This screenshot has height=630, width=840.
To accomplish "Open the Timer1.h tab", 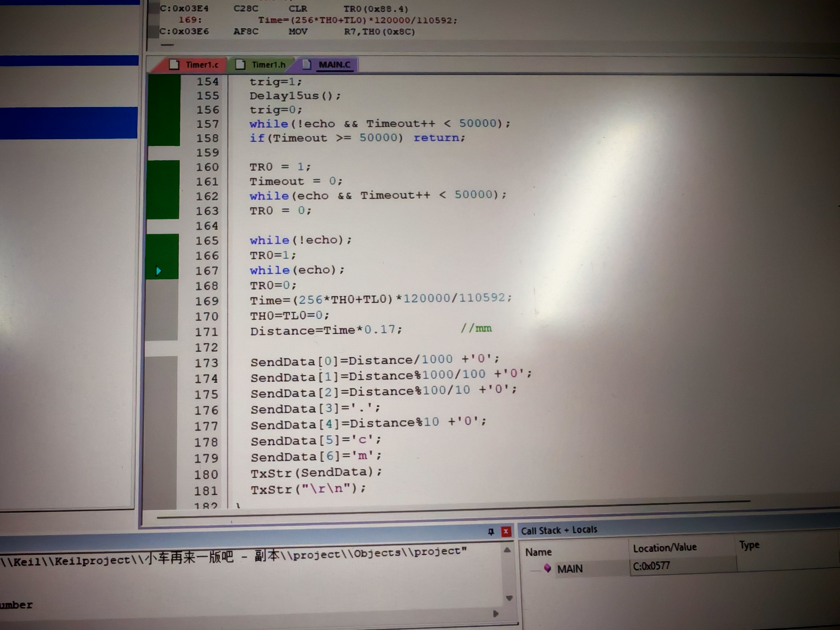I will (x=268, y=65).
